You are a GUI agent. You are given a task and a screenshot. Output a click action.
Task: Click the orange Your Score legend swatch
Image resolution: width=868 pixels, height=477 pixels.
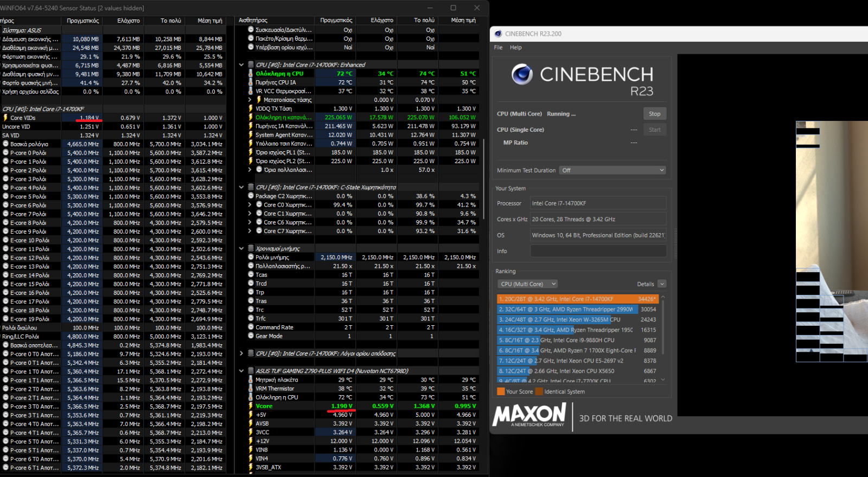click(501, 391)
